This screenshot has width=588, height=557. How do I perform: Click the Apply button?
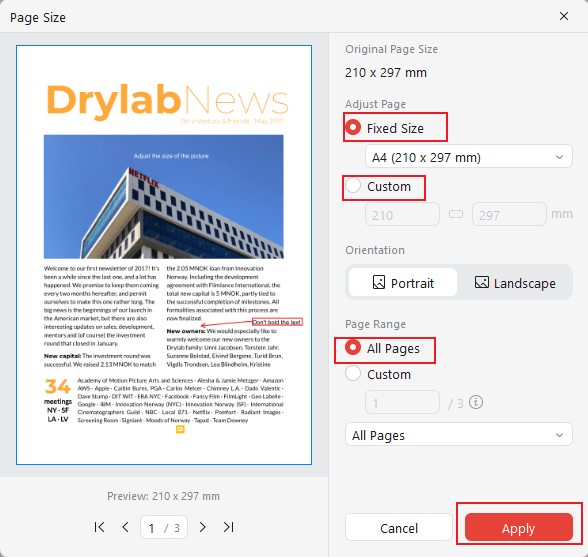519,527
